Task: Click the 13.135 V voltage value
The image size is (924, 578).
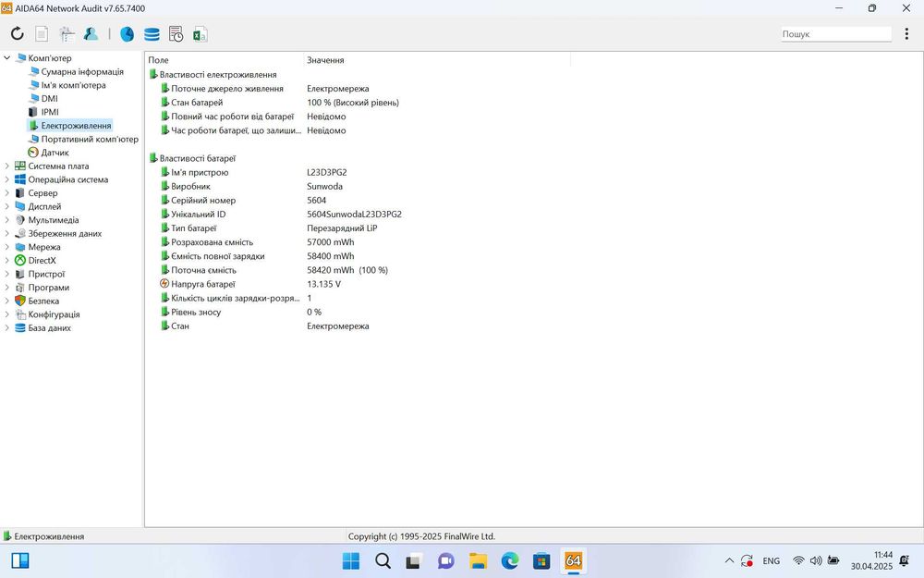Action: pyautogui.click(x=324, y=284)
